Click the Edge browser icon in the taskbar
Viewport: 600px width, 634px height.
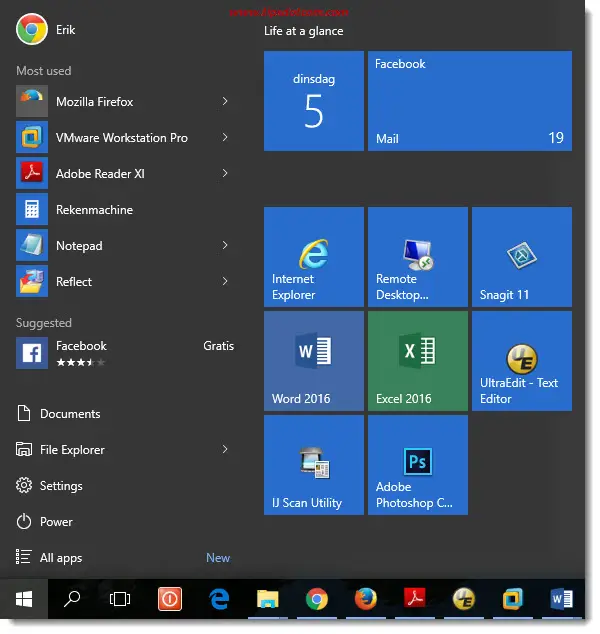tap(219, 599)
